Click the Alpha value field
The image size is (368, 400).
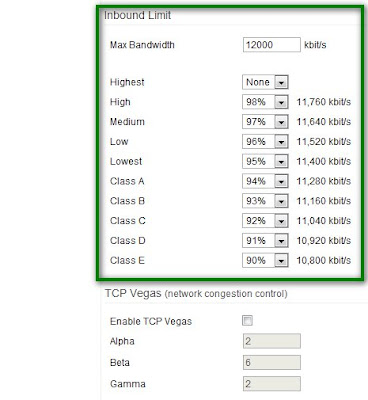[272, 341]
